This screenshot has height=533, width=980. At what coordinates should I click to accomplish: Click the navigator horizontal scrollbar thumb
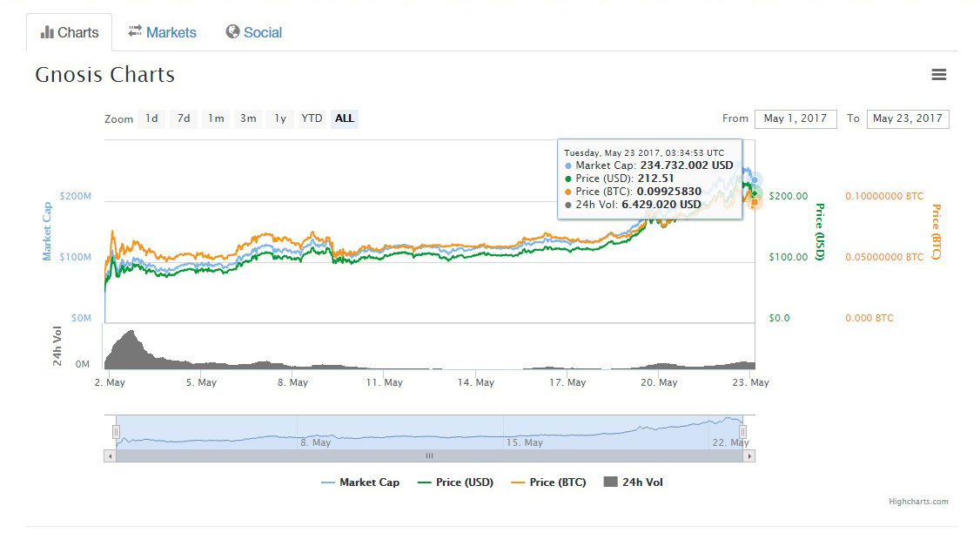point(429,456)
